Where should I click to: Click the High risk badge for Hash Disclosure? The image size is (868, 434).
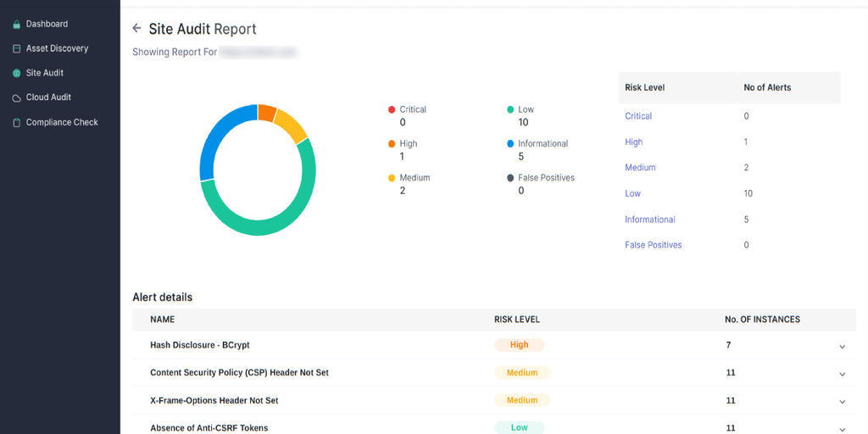pos(520,345)
